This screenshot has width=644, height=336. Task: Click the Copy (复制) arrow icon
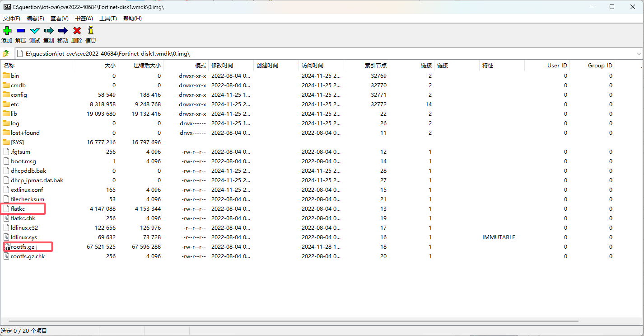pos(49,31)
